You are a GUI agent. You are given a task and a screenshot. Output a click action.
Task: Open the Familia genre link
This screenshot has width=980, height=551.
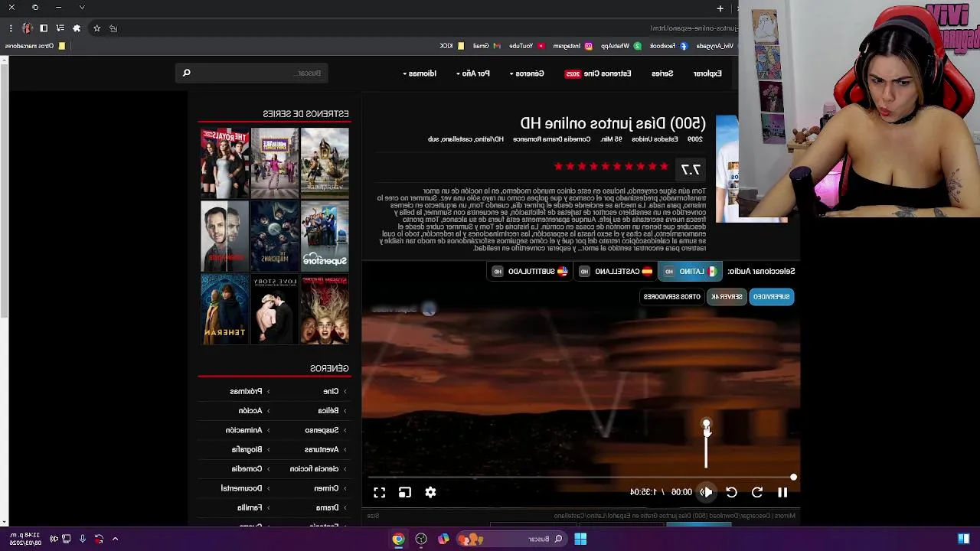(x=250, y=507)
